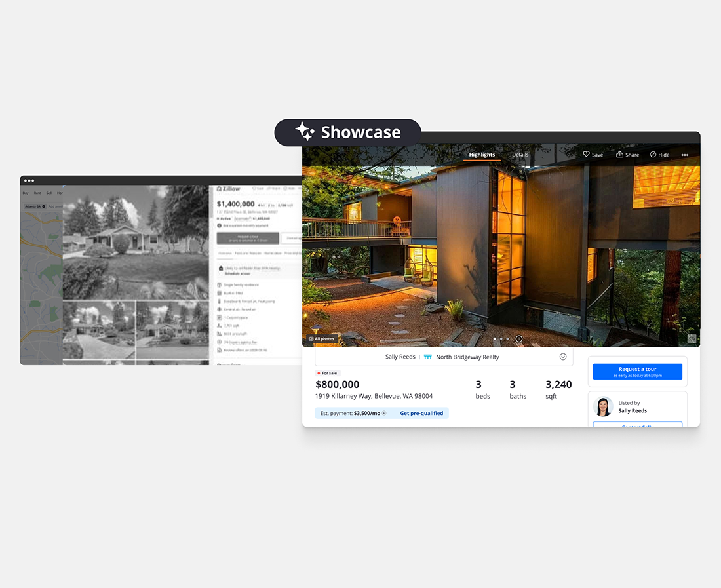Open the three-dot more options menu
The height and width of the screenshot is (588, 721).
coord(685,155)
